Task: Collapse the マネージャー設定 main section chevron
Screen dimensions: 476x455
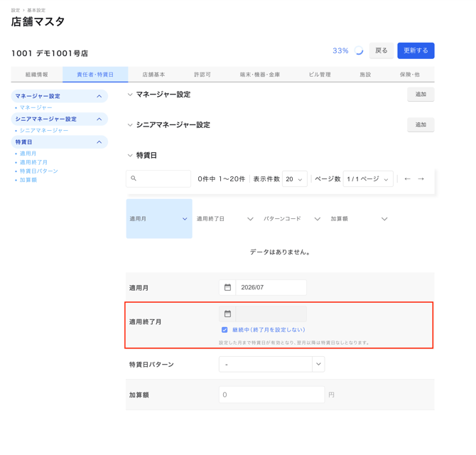Action: (130, 95)
